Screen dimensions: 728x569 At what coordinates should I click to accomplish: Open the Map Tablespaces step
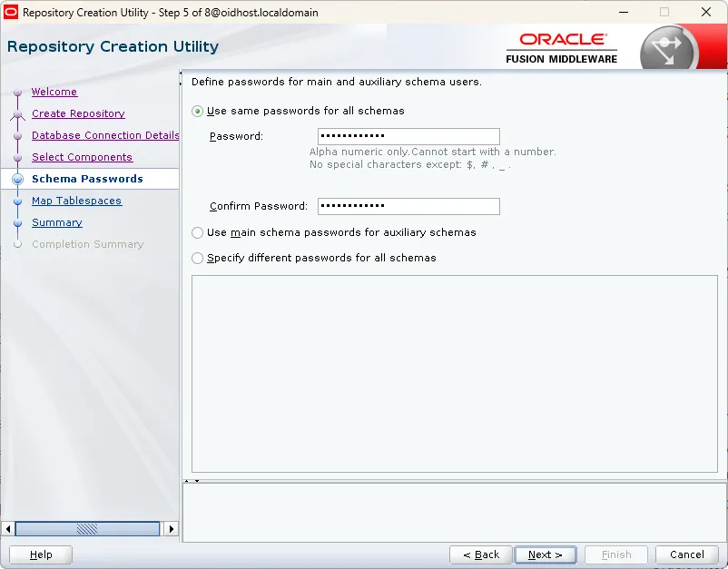(x=76, y=201)
